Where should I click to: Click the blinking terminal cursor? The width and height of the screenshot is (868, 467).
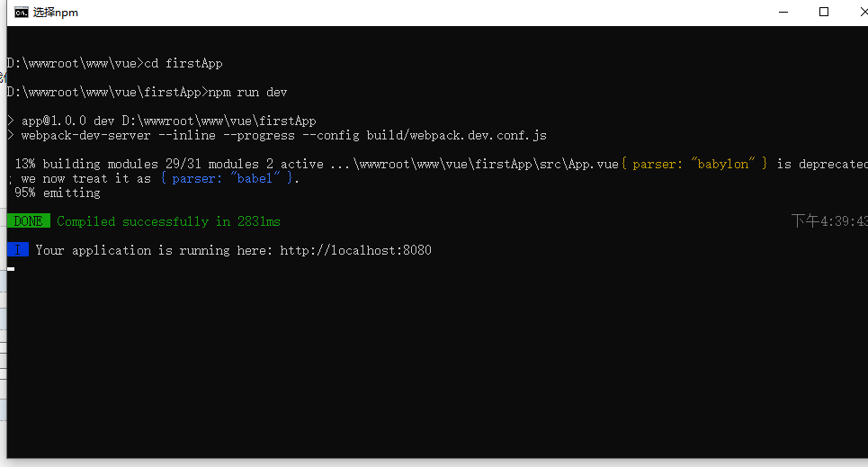(11, 268)
